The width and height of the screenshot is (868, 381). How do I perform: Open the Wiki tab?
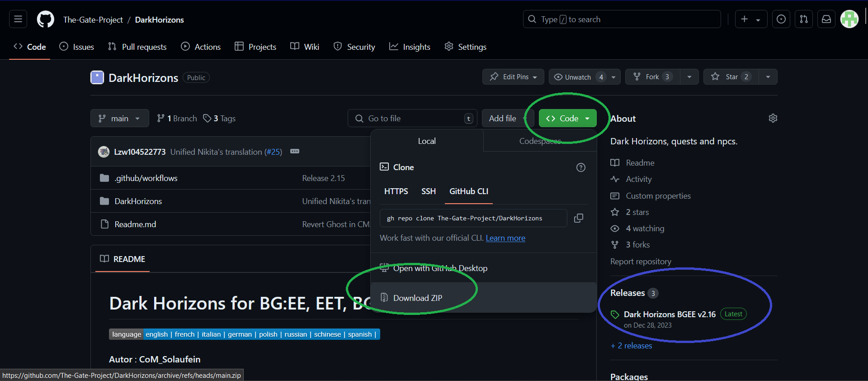point(305,47)
